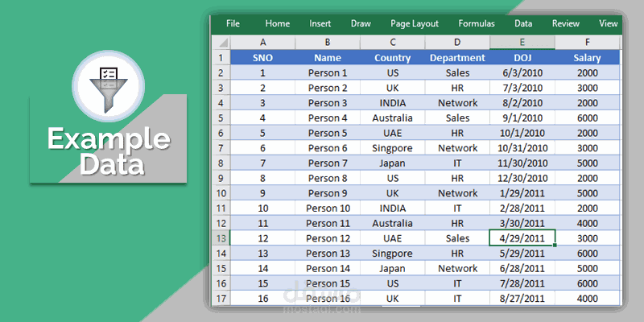This screenshot has height=322, width=644.
Task: Select row 17 header
Action: tap(221, 299)
